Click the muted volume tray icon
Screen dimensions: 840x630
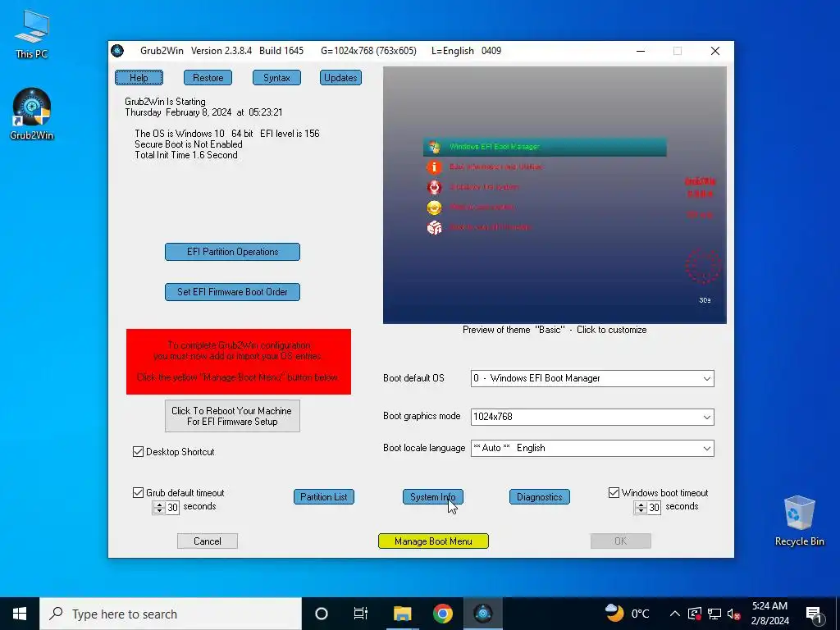click(x=733, y=614)
